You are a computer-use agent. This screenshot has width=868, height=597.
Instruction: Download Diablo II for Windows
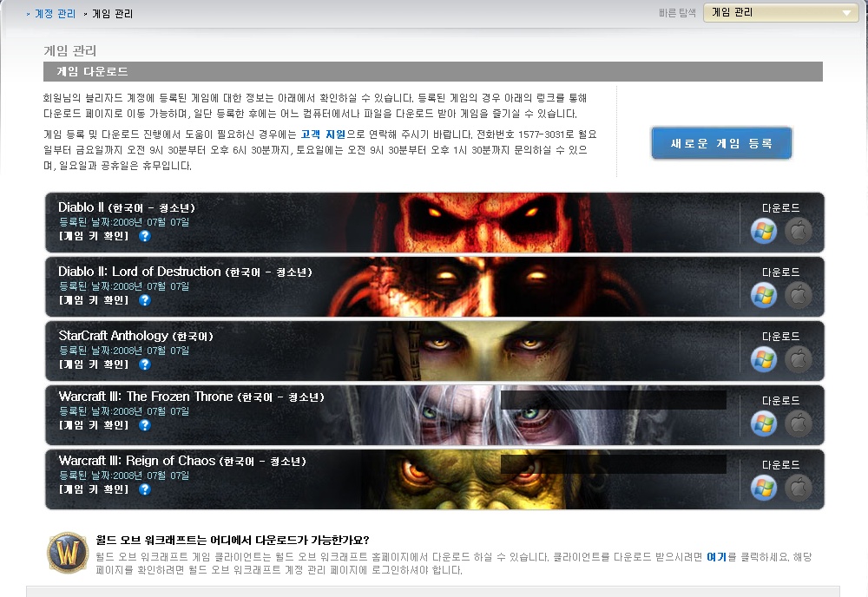pos(763,232)
